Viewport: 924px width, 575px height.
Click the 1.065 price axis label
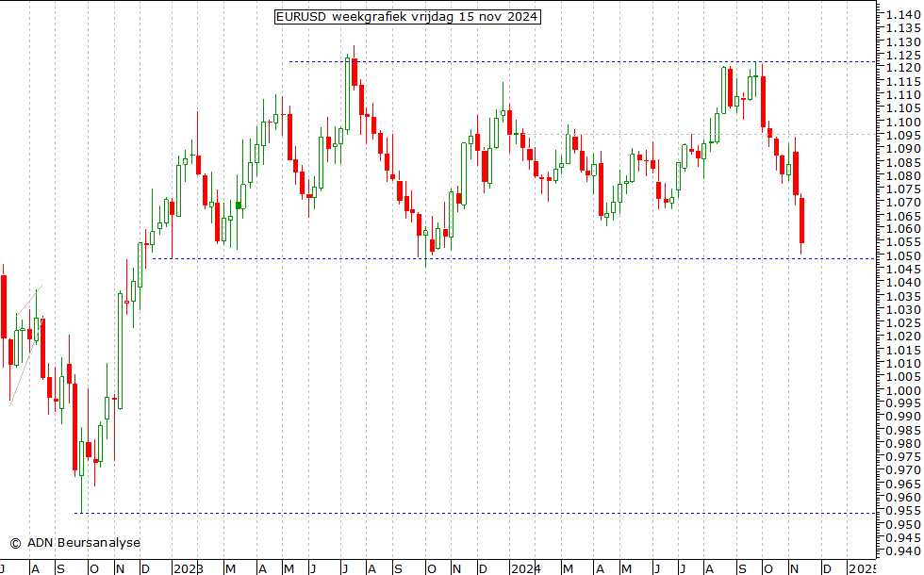click(903, 216)
